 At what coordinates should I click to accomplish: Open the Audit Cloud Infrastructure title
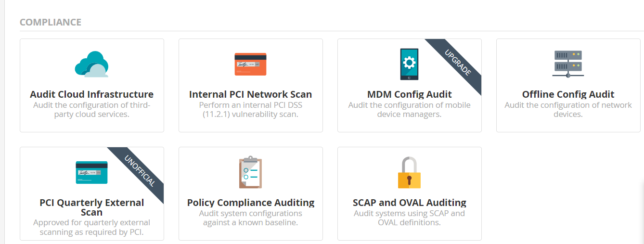91,94
